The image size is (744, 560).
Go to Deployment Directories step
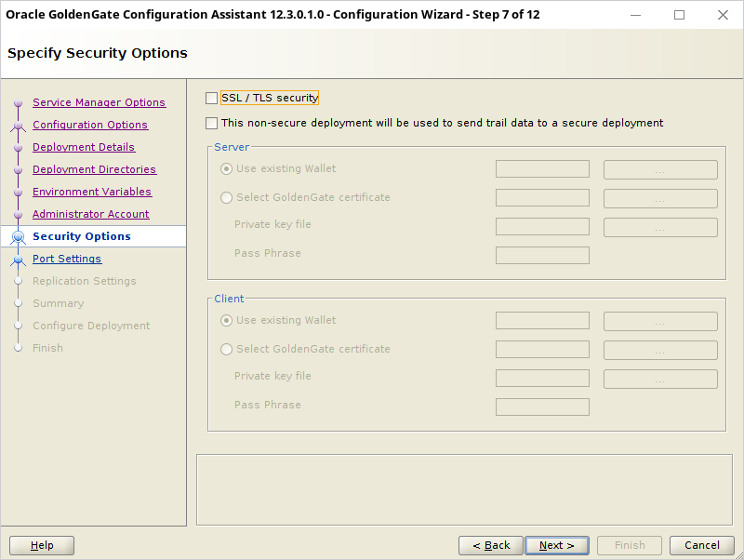pyautogui.click(x=95, y=169)
